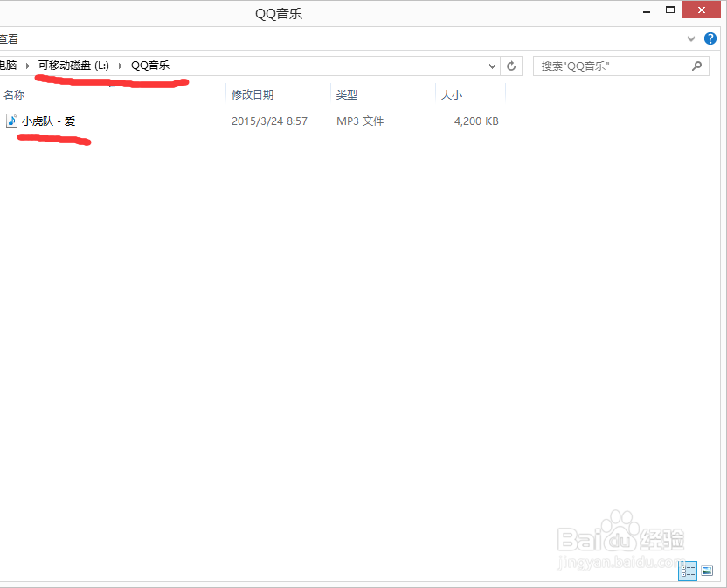This screenshot has height=588, width=727.
Task: Sort by the 修改日期 column header
Action: [253, 94]
